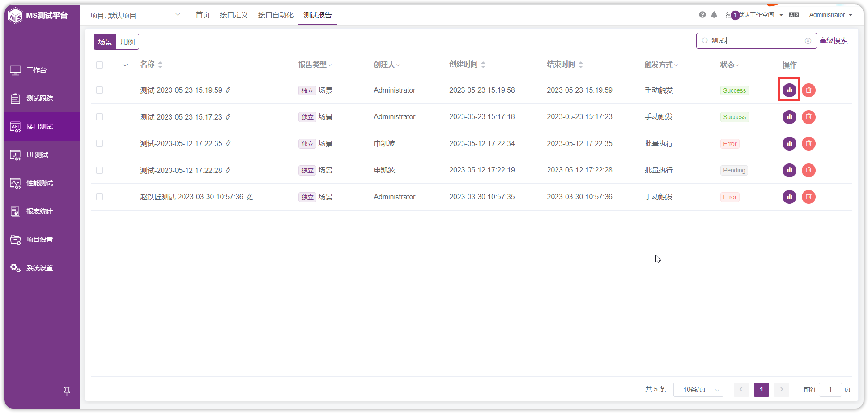
Task: Open 测试跟踪 in the sidebar
Action: pos(42,99)
